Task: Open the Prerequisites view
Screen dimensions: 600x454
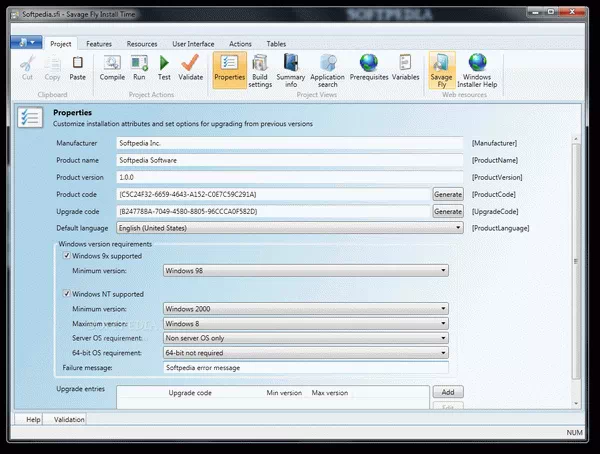Action: [x=369, y=70]
